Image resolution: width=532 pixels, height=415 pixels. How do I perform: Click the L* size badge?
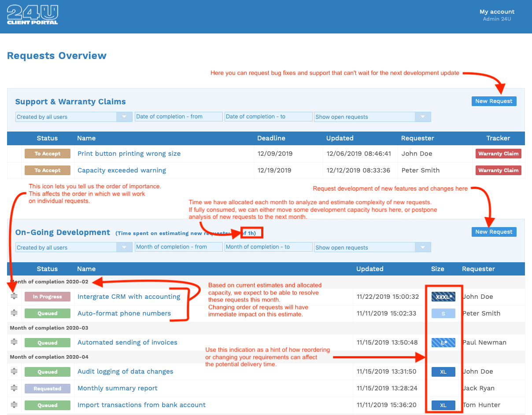point(443,342)
